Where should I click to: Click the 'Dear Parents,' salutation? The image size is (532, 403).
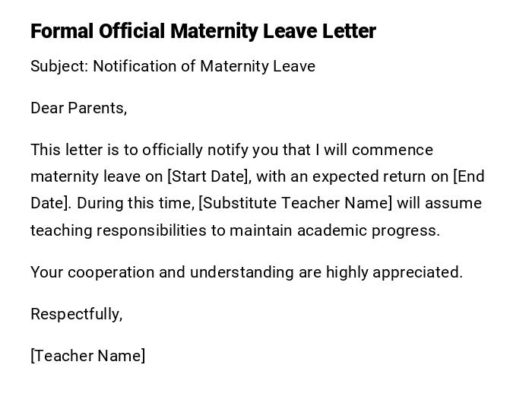tap(78, 108)
